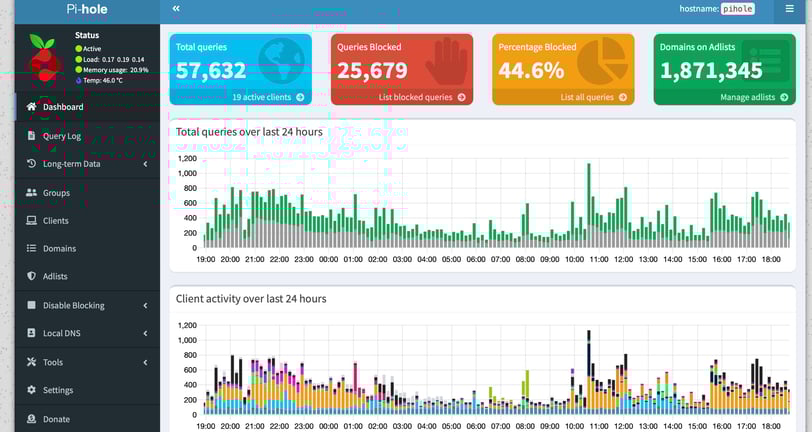Expand the Long-term Data submenu chevron
812x432 pixels.
tap(146, 164)
